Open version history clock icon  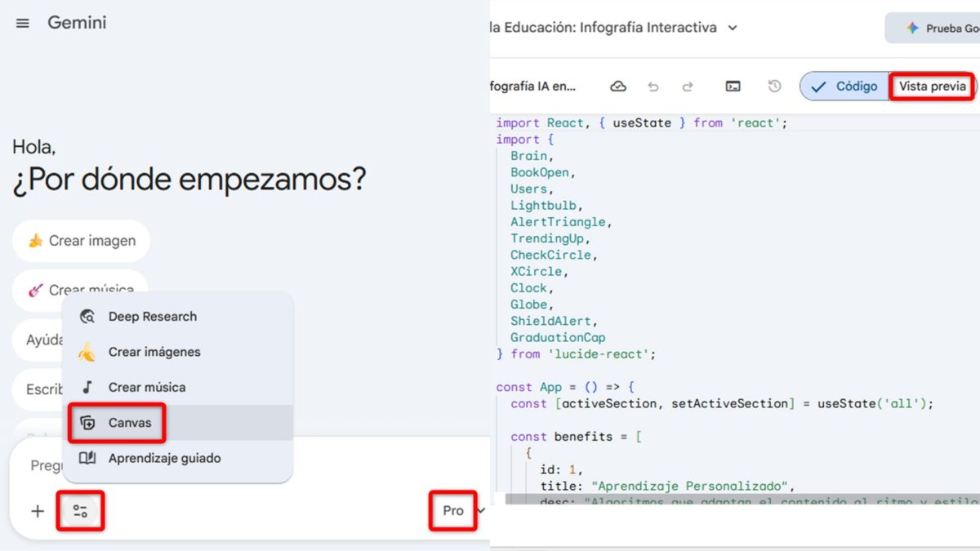pyautogui.click(x=775, y=87)
